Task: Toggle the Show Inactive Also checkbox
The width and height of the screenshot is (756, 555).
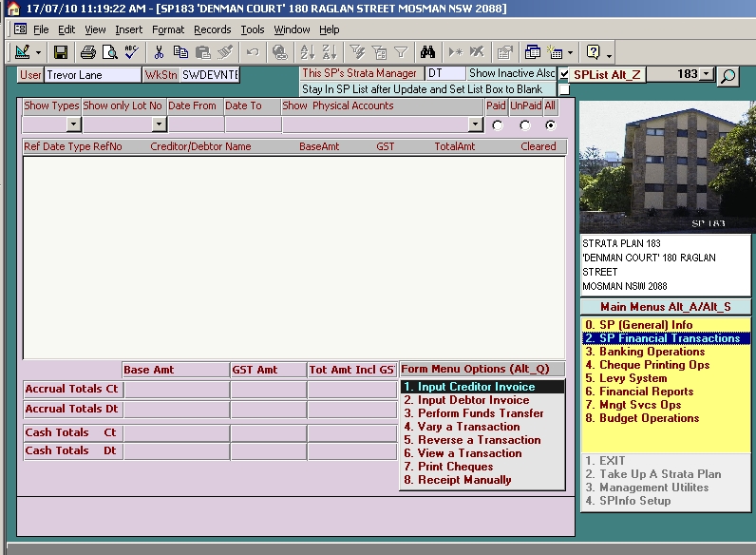Action: coord(564,74)
